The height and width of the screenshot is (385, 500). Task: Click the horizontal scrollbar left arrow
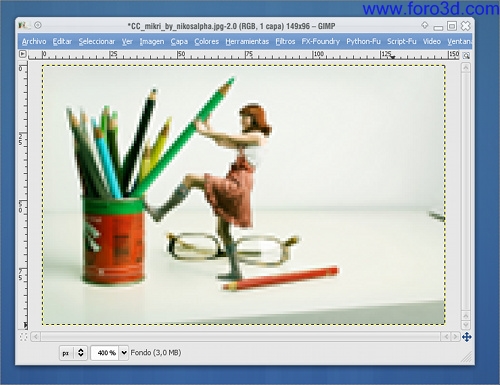[x=36, y=337]
